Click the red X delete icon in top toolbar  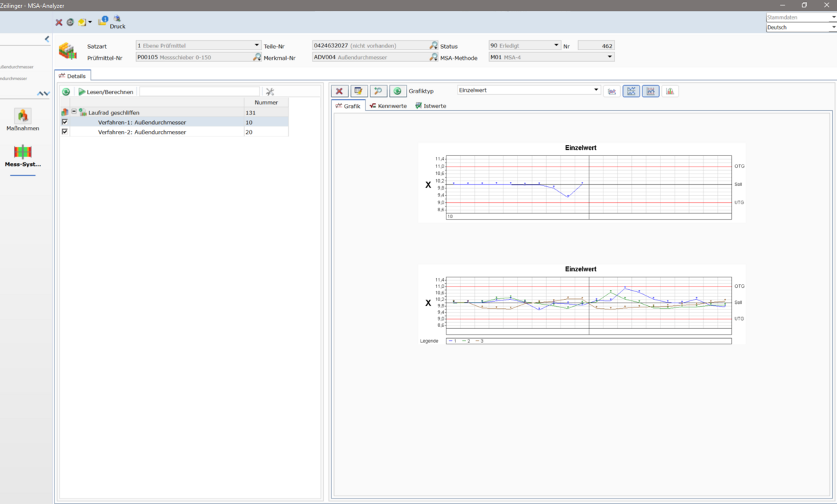click(x=59, y=22)
